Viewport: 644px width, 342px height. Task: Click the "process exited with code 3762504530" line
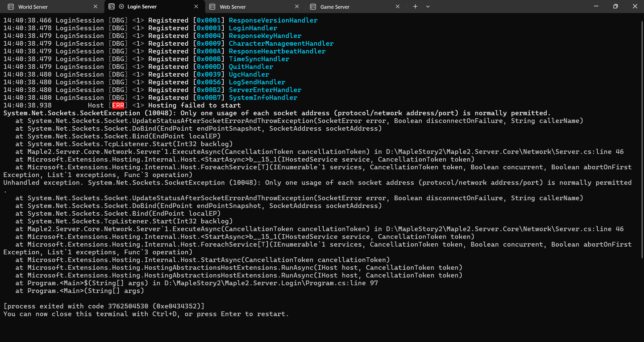pos(104,306)
